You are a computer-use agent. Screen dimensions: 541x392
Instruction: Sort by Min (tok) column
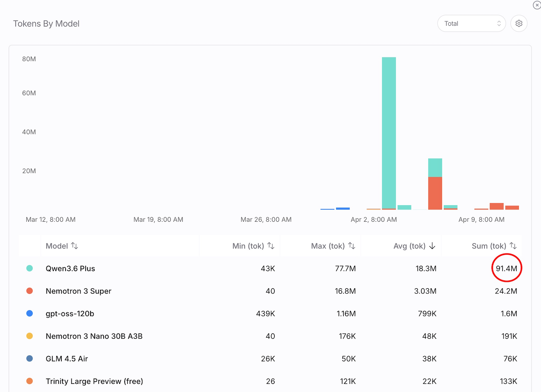(x=271, y=246)
